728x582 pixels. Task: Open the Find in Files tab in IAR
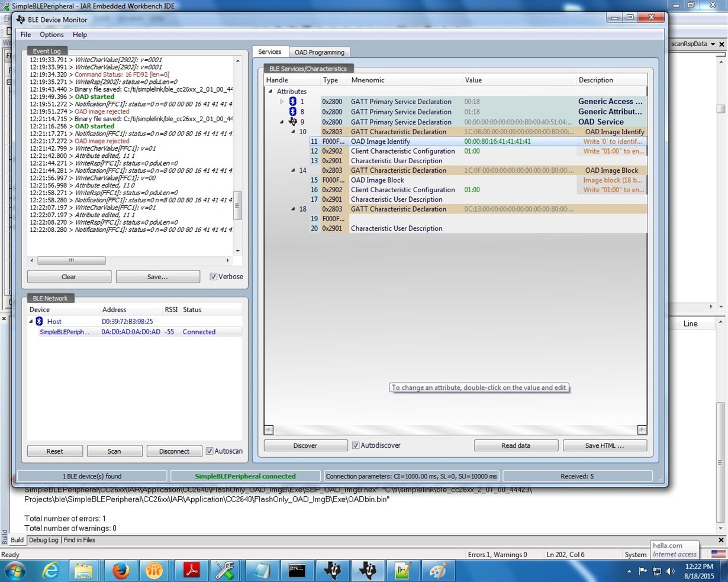pos(79,540)
